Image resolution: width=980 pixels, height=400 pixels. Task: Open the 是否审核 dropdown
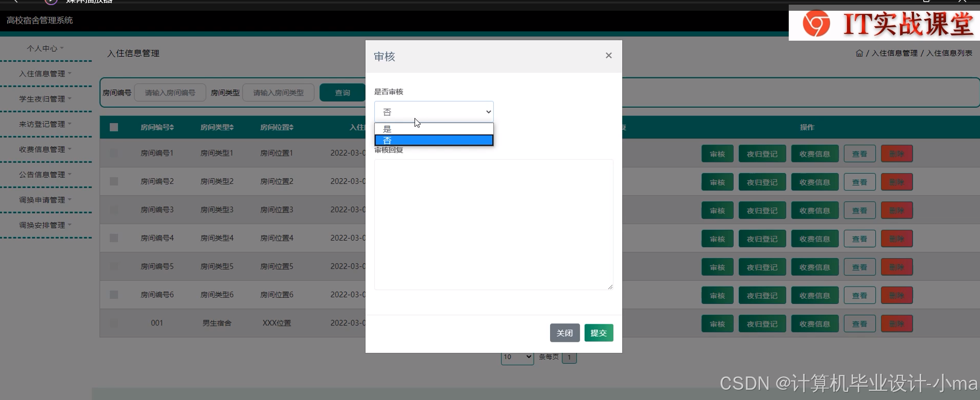pos(434,111)
